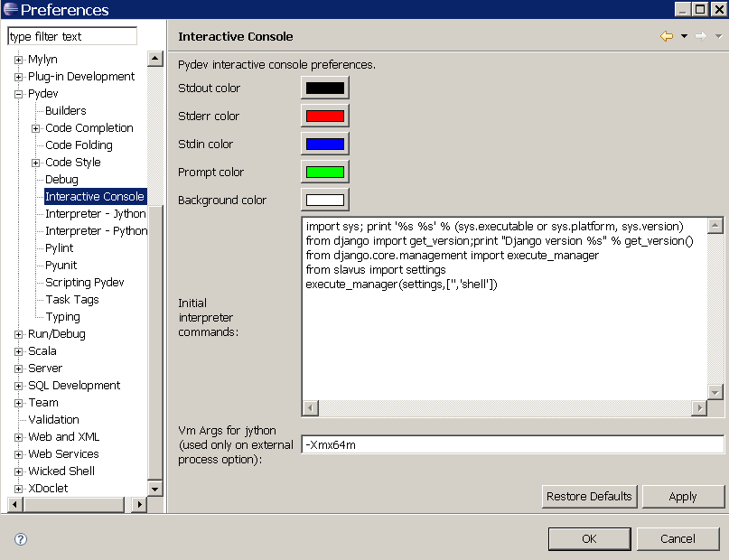This screenshot has height=560, width=729.
Task: Collapse the Pydev tree node
Action: (18, 94)
